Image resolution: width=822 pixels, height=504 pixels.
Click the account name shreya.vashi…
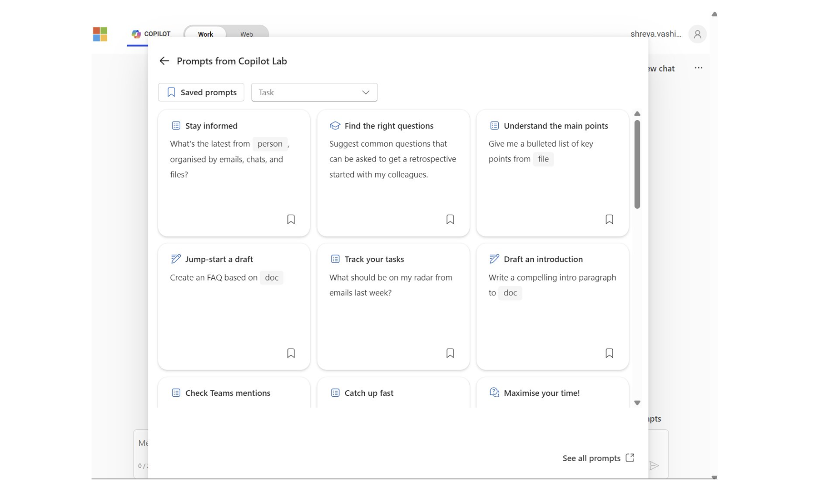tap(656, 34)
